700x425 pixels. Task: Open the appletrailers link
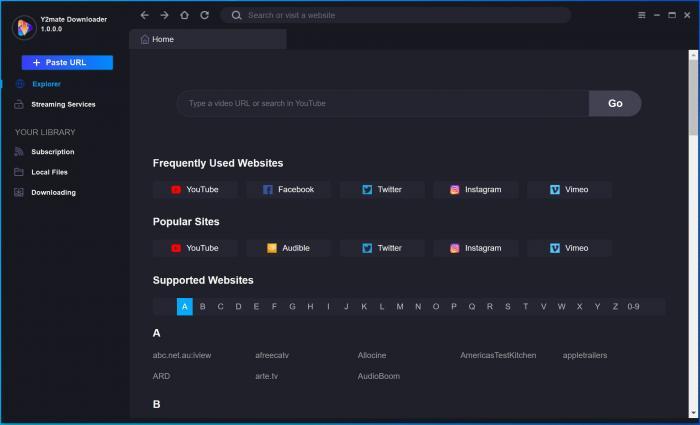(x=585, y=355)
